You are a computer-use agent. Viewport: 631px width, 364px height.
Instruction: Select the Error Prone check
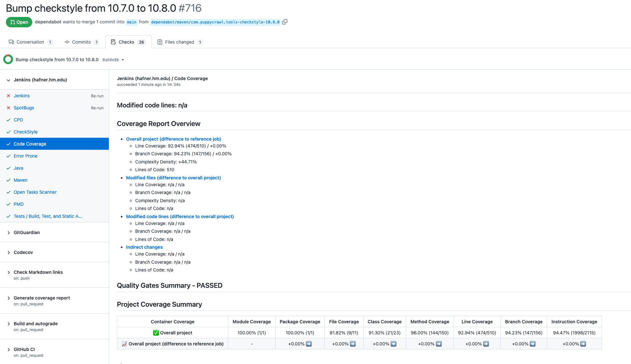25,156
